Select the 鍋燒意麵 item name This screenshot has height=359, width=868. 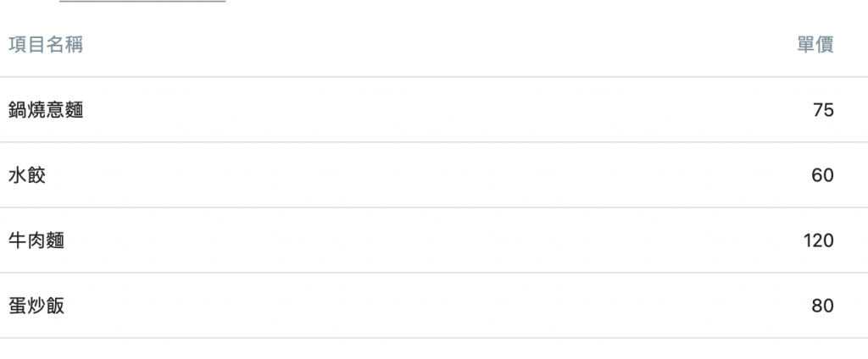(x=46, y=110)
